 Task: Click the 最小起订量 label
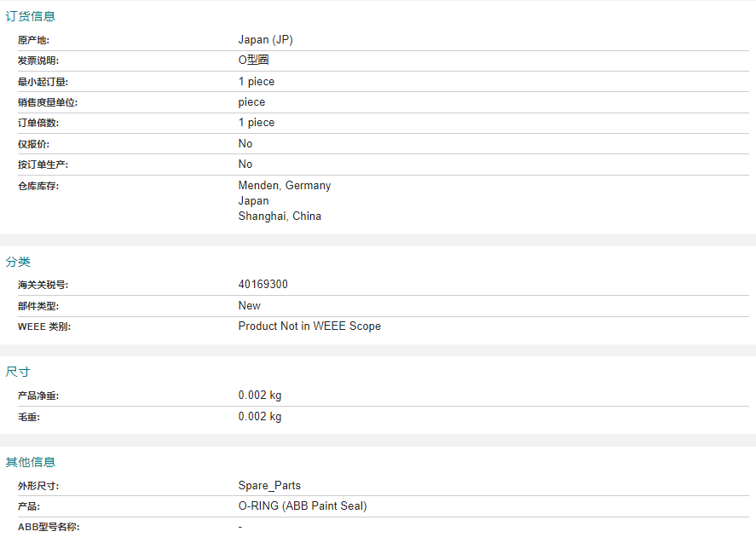coord(43,82)
